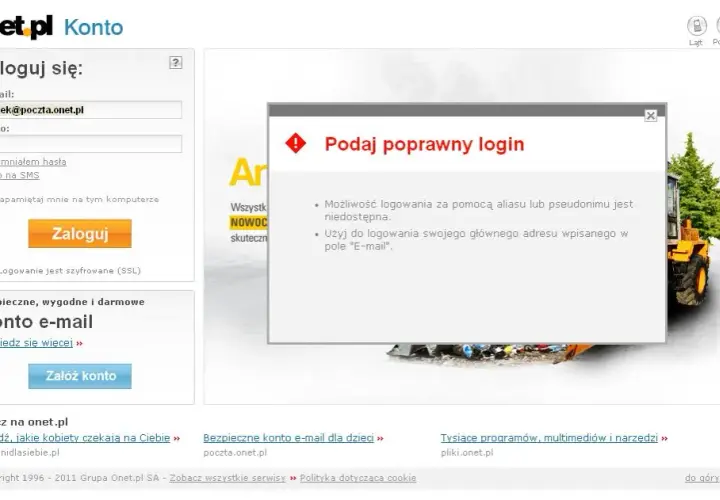Open link about women waiting for you

(x=85, y=438)
